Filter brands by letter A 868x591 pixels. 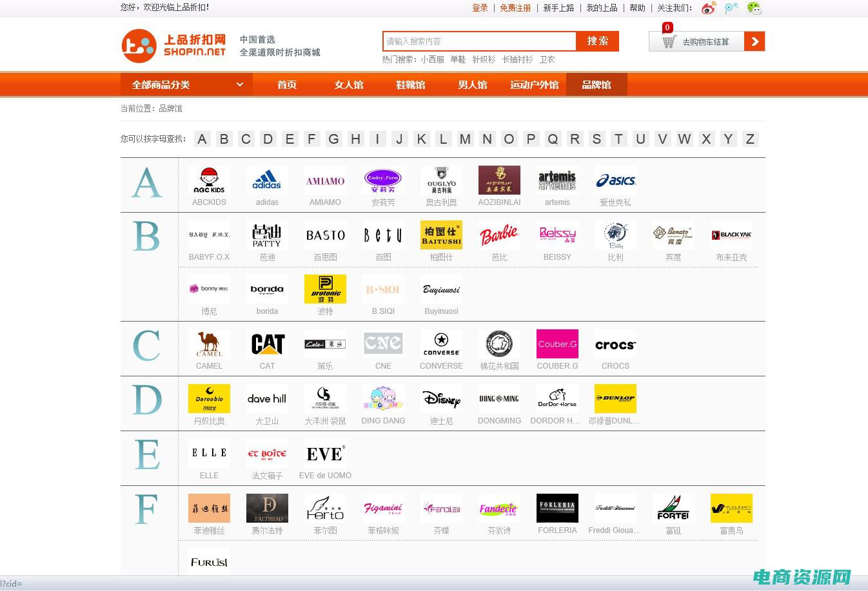[202, 139]
